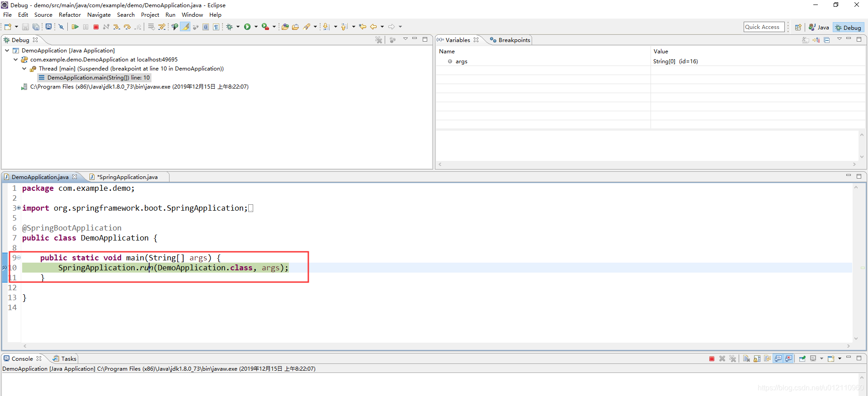Click Pin Console icon

point(802,358)
